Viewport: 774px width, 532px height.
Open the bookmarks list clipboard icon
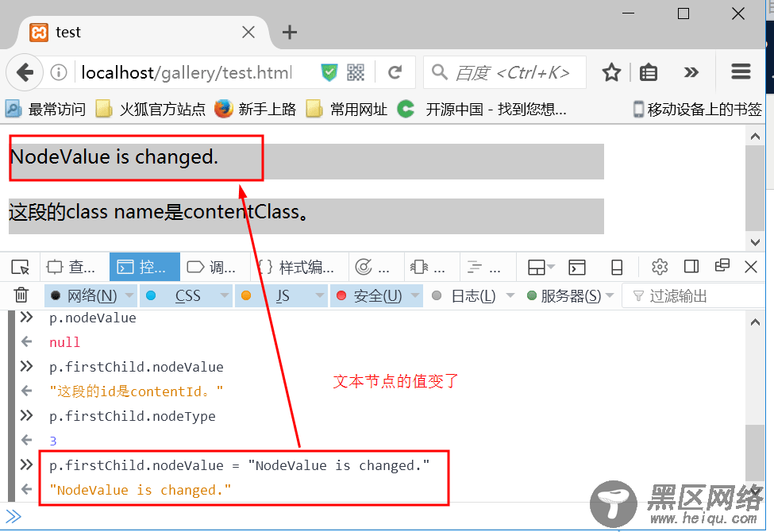648,72
